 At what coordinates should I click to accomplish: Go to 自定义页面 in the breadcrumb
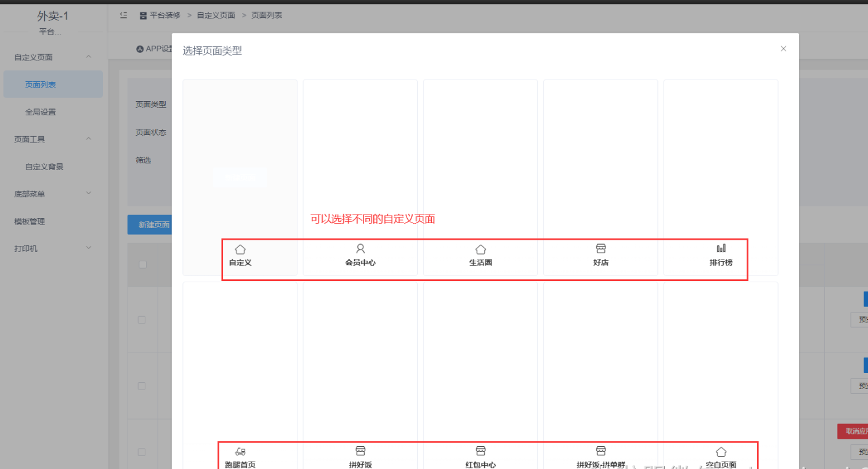pos(216,15)
